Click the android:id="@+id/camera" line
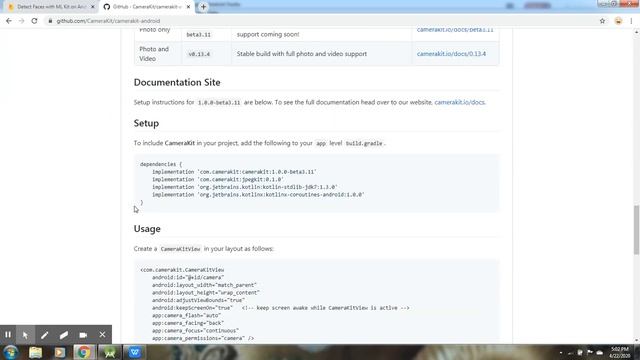The width and height of the screenshot is (640, 360). 188,278
